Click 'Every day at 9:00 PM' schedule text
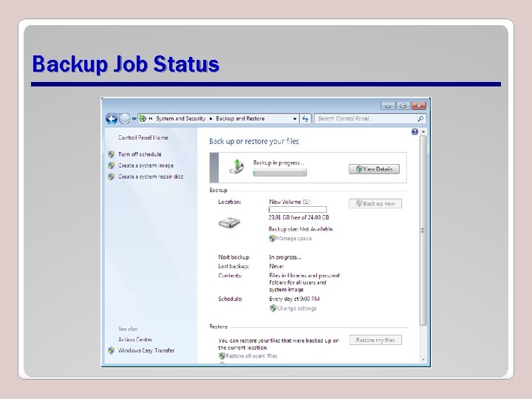The height and width of the screenshot is (399, 532). point(294,299)
